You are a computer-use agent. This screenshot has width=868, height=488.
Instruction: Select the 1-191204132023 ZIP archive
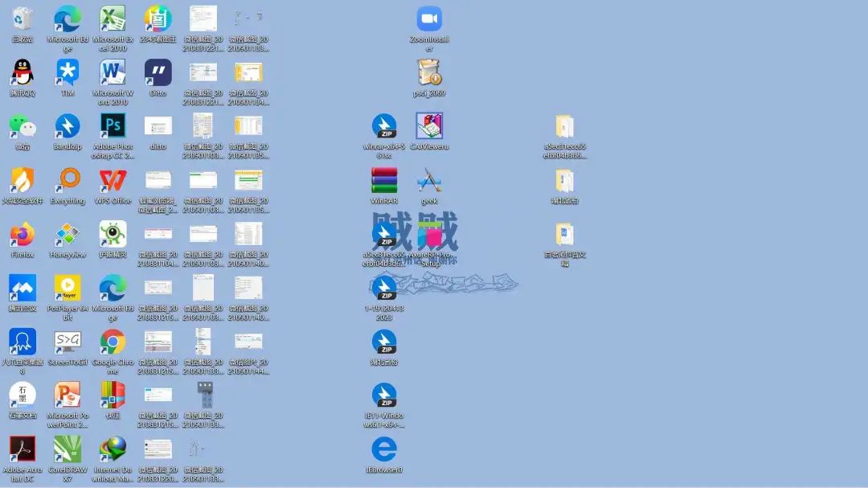pyautogui.click(x=383, y=288)
